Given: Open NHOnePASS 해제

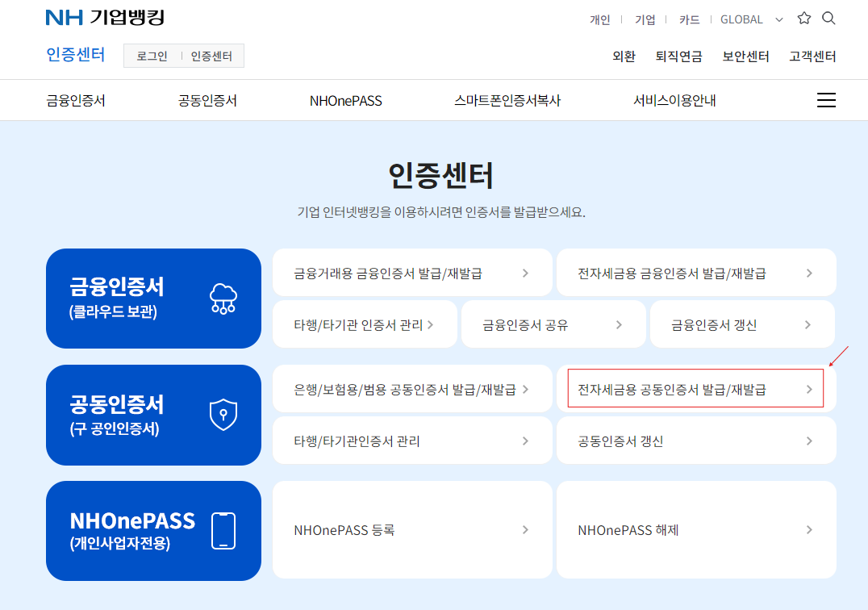Looking at the screenshot, I should (x=696, y=530).
